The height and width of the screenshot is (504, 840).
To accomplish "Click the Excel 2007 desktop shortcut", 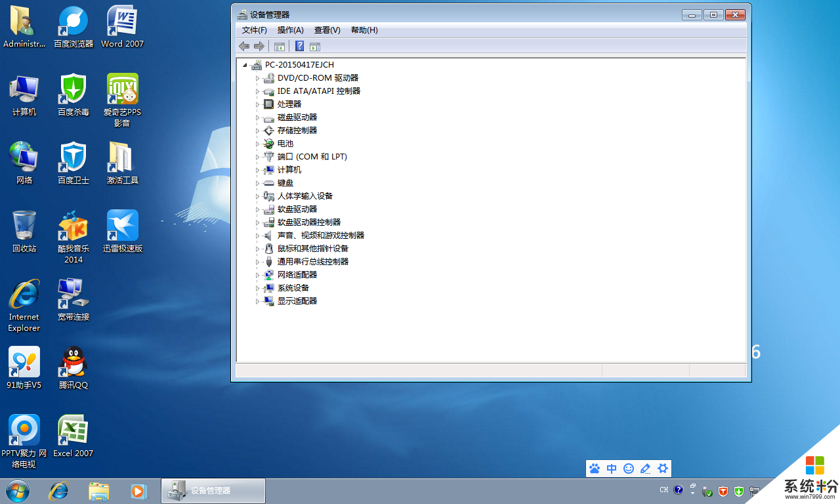I will (73, 434).
